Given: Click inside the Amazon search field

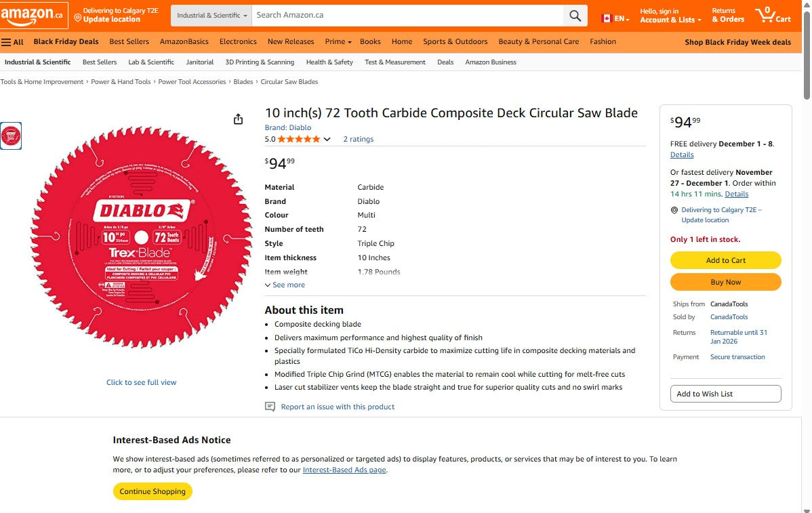Looking at the screenshot, I should [407, 15].
